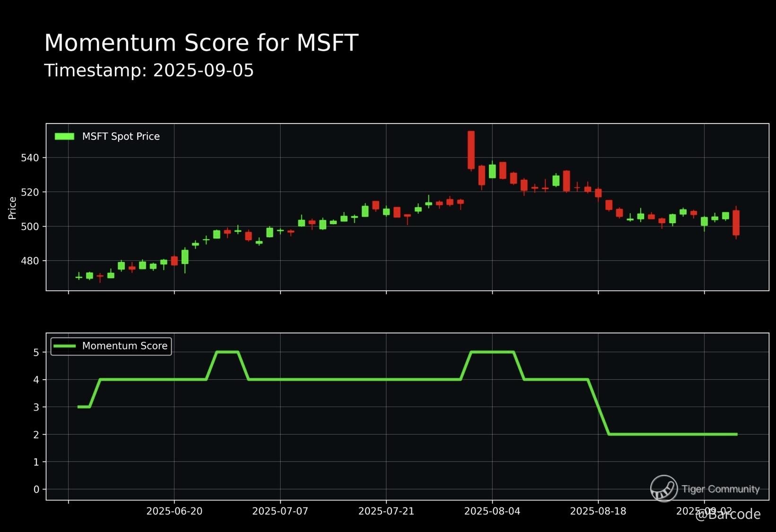This screenshot has width=776, height=532.
Task: Click the 500 price axis tick label
Action: tap(30, 227)
